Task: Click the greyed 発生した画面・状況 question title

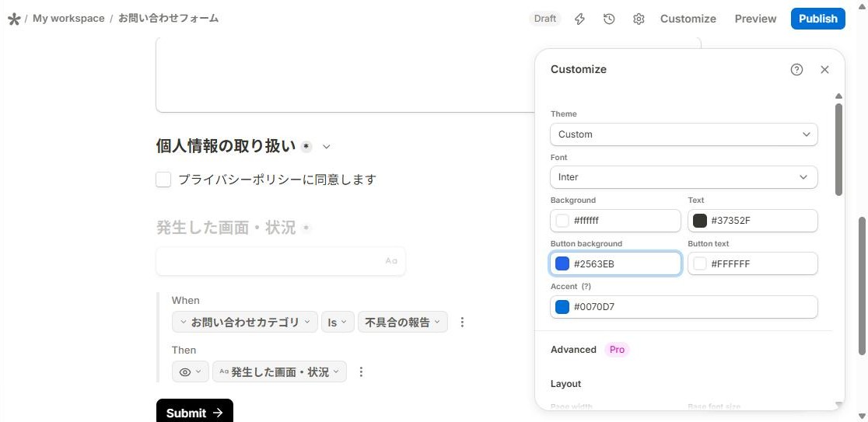Action: point(226,228)
